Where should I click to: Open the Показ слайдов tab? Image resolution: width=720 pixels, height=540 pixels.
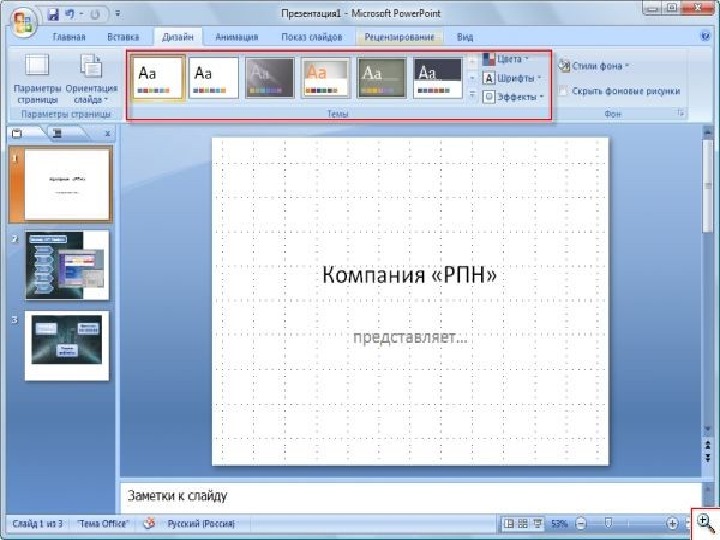[x=312, y=37]
